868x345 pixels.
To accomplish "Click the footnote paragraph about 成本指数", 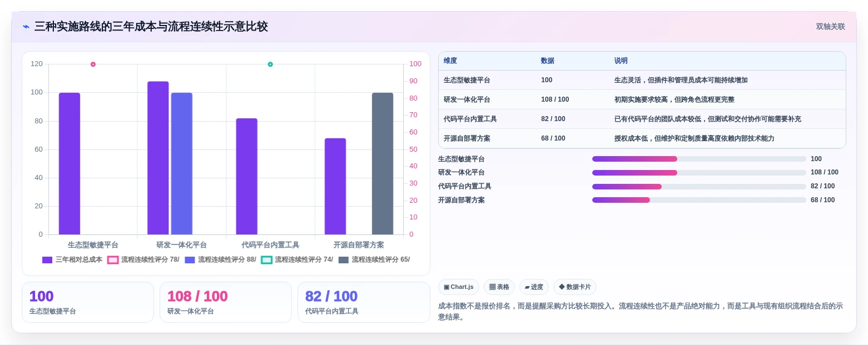I will tap(641, 312).
